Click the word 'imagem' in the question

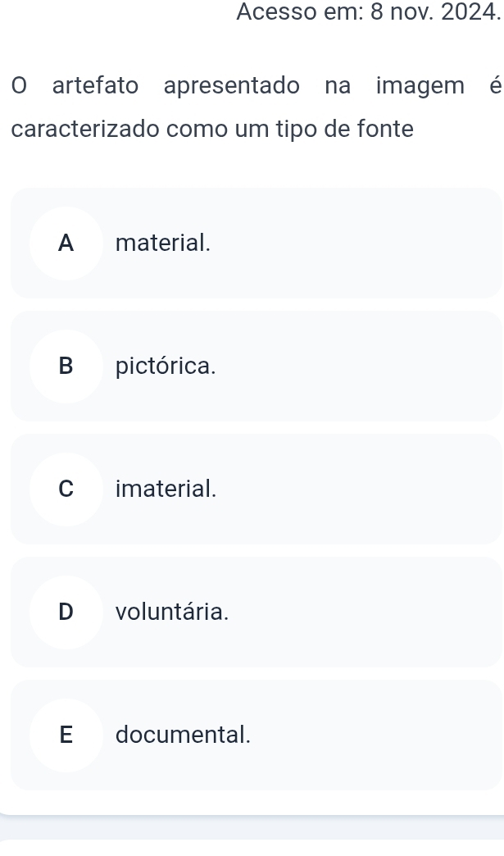(420, 87)
